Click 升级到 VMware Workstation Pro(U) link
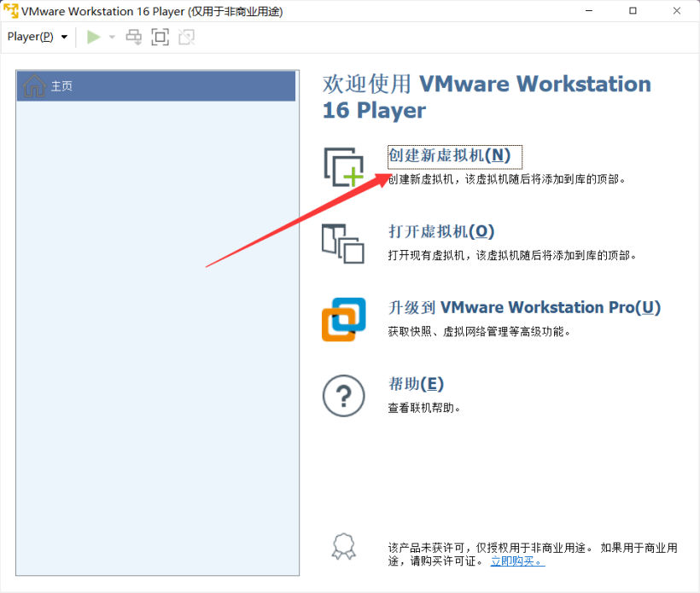 click(x=524, y=307)
